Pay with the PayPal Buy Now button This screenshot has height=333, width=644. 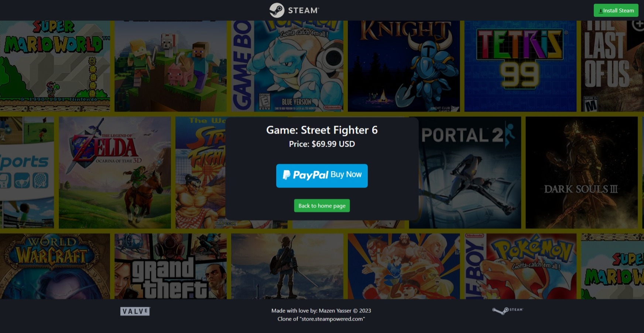pos(322,176)
